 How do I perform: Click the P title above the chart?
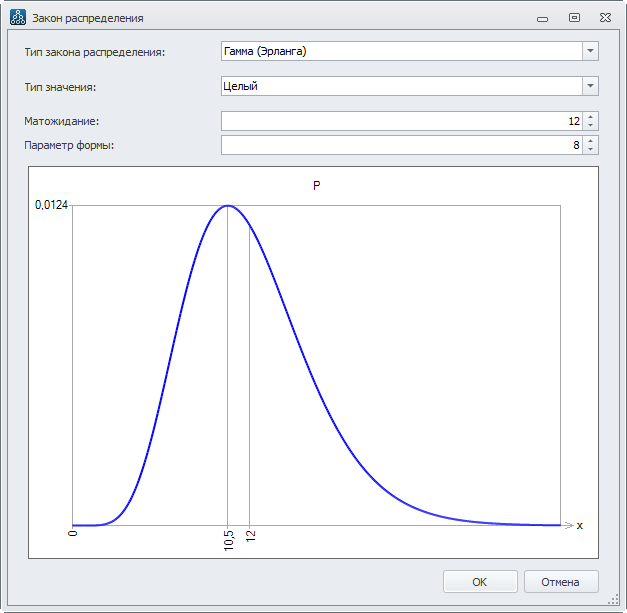pyautogui.click(x=317, y=186)
